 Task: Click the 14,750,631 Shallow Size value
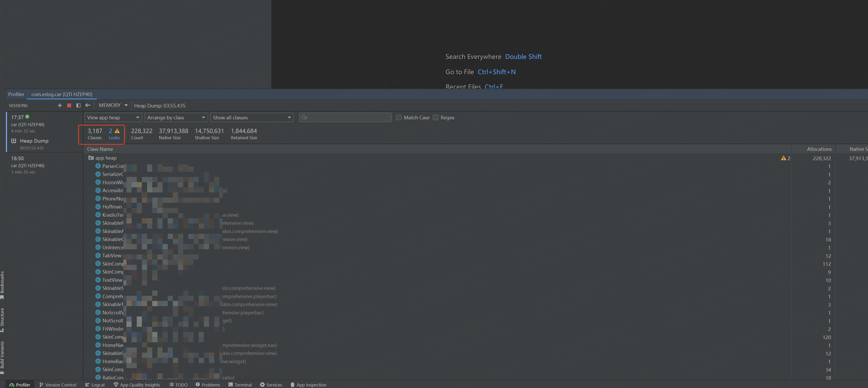pyautogui.click(x=209, y=131)
